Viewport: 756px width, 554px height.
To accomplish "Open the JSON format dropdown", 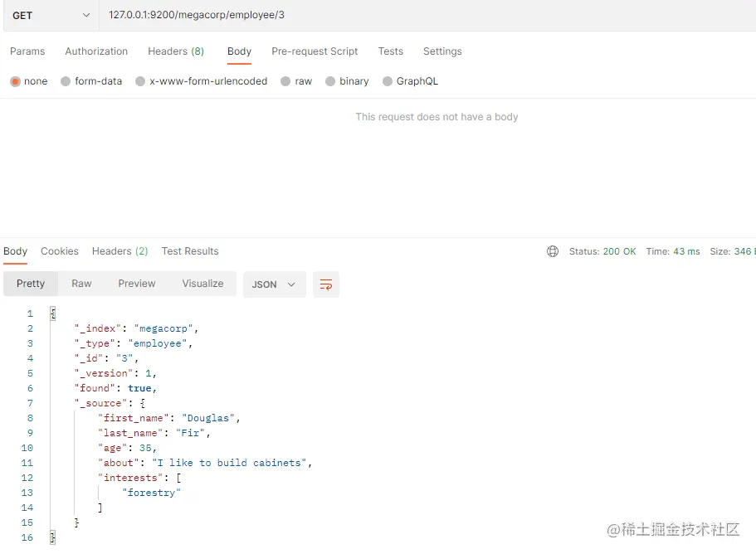I will pos(275,284).
